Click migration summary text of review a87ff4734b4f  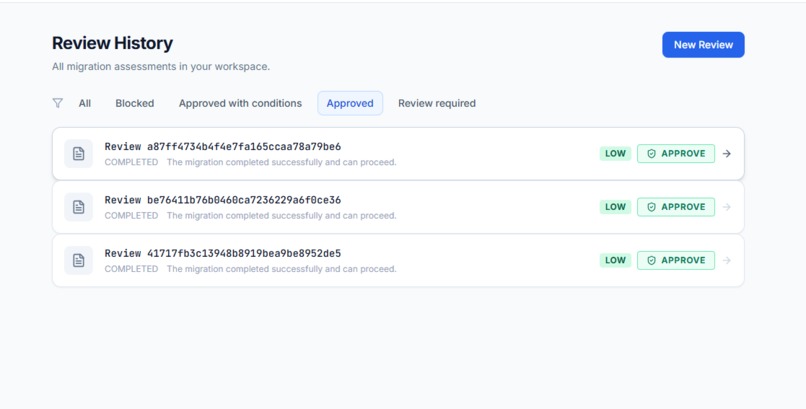282,162
